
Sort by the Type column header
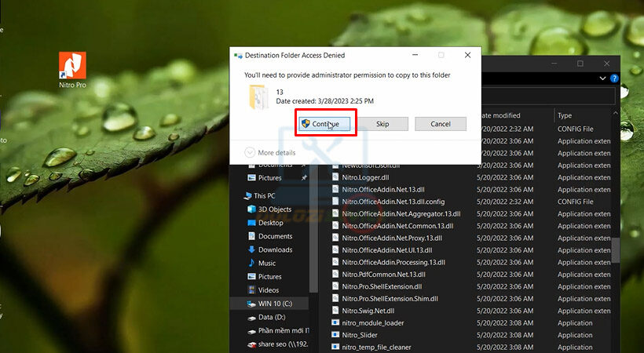point(565,116)
